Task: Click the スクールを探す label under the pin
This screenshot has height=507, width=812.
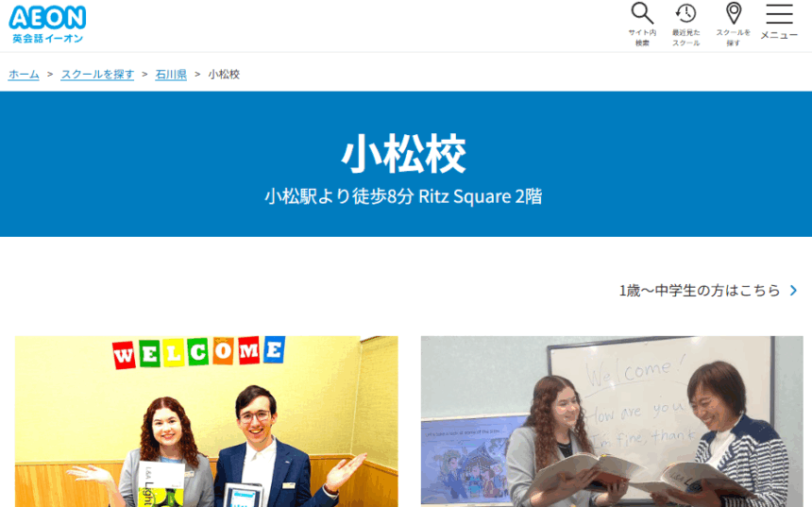Action: pos(733,38)
